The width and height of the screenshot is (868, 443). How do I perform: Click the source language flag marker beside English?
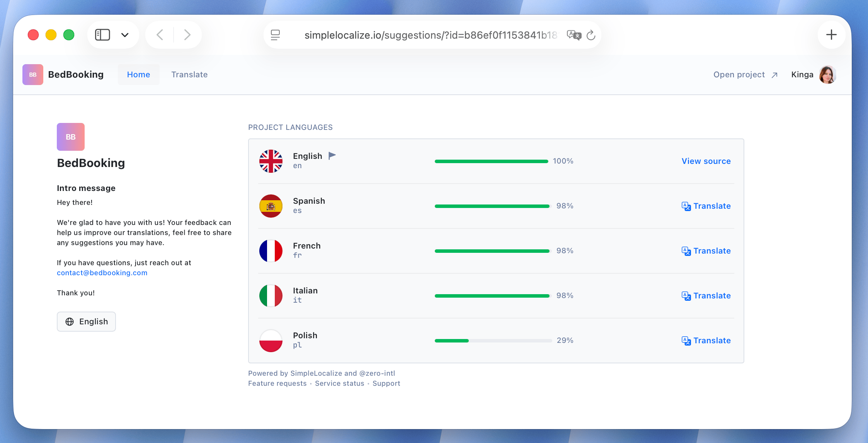pyautogui.click(x=332, y=155)
